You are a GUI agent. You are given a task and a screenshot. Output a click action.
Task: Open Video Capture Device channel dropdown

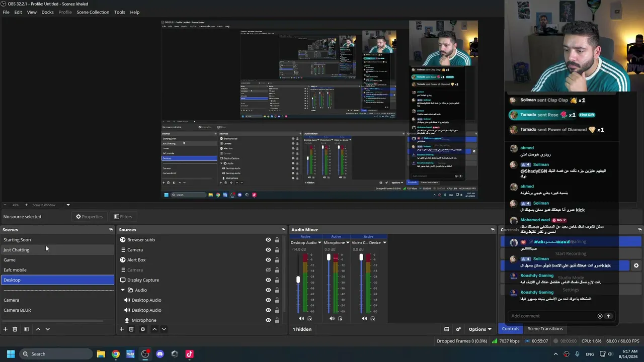tap(384, 243)
